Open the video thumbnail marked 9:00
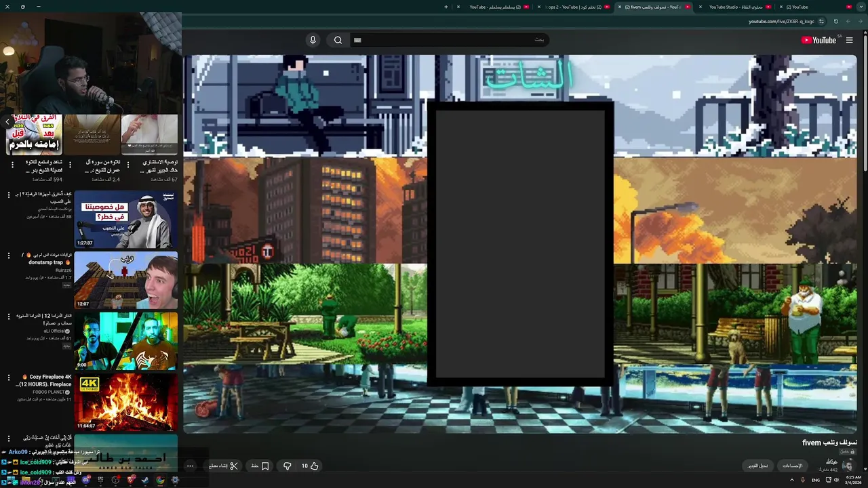This screenshot has width=868, height=488. click(125, 341)
